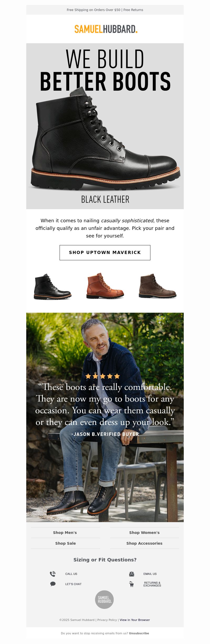
Task: Open the orange Samuel Hubbard header logo
Action: [x=106, y=29]
